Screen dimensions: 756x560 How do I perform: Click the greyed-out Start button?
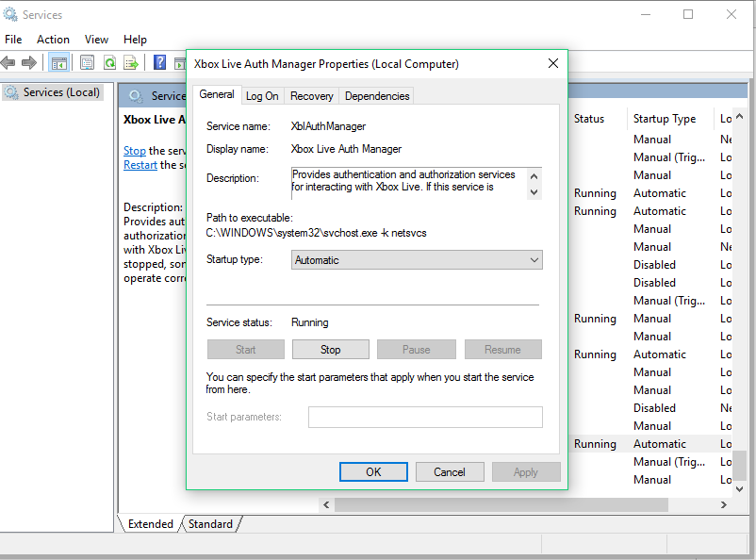(x=246, y=350)
